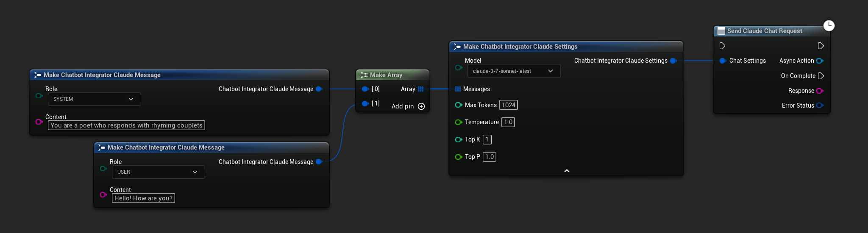
Task: Open the SYSTEM role dropdown
Action: tap(94, 99)
